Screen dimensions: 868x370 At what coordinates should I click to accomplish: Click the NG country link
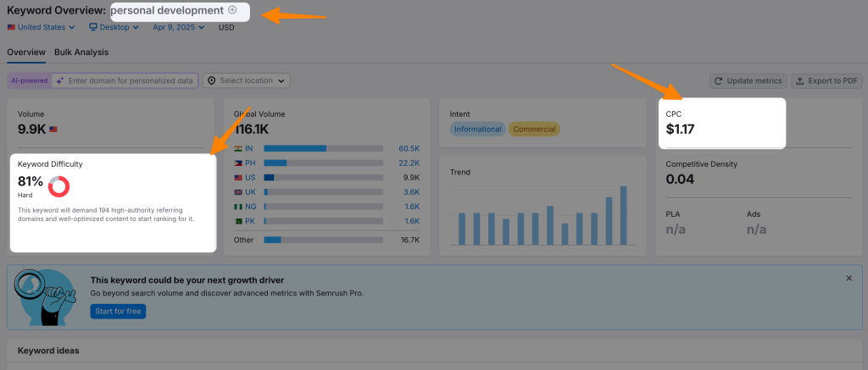[x=250, y=207]
